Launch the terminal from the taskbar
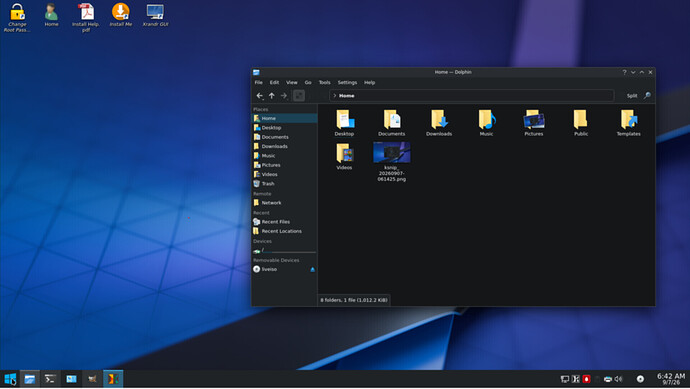The height and width of the screenshot is (389, 690). point(50,379)
